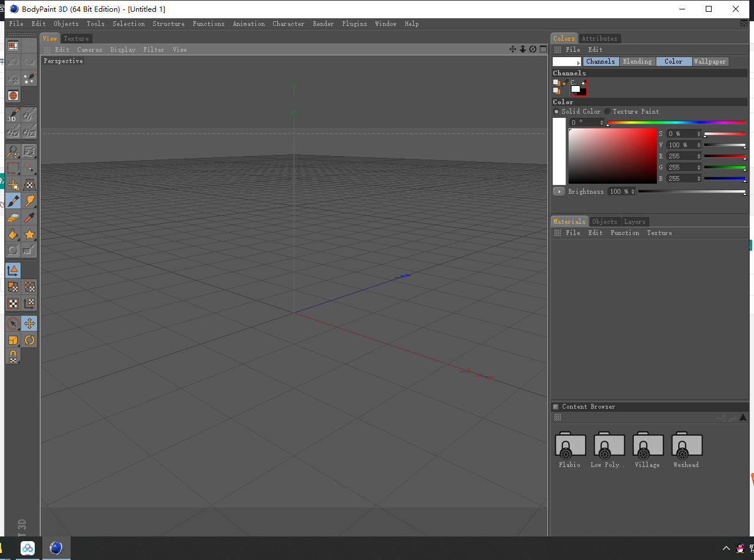This screenshot has width=754, height=560.
Task: Expand the Brightness options arrow
Action: click(x=559, y=191)
